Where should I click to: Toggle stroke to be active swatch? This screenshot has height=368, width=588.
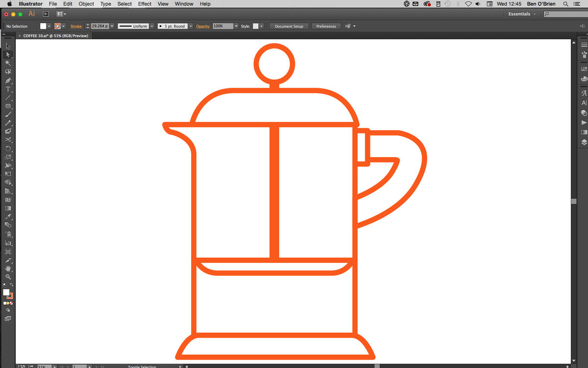(10, 296)
